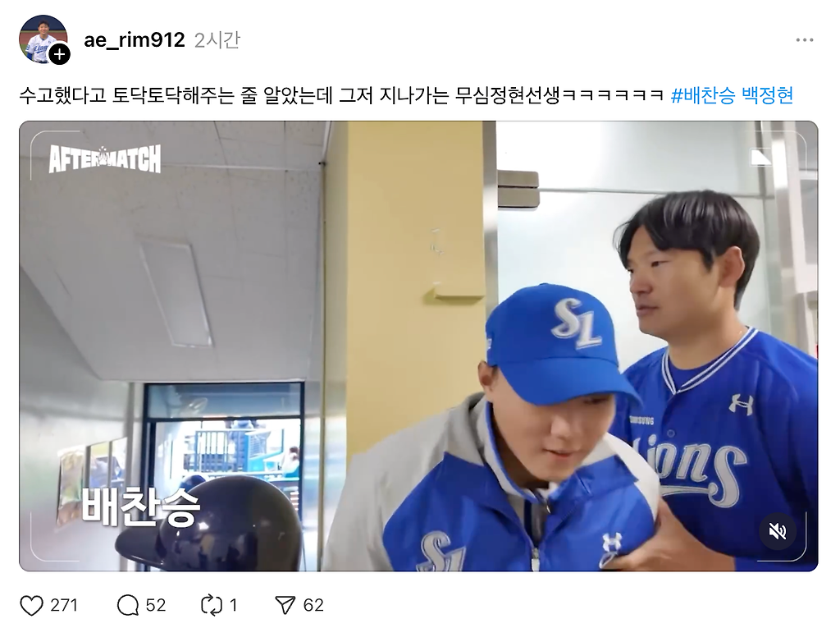Open ae_rim912's profile picture
The height and width of the screenshot is (628, 840).
43,39
